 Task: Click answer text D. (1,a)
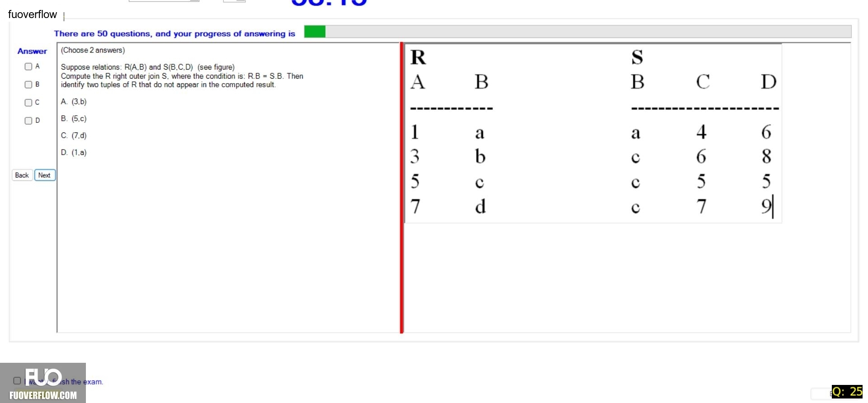click(x=74, y=153)
